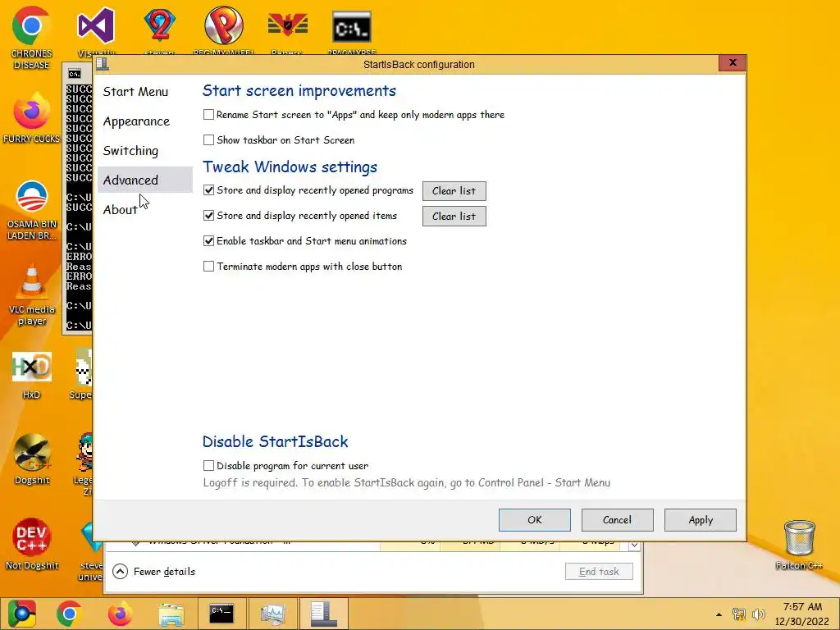
Task: Uncheck Store and display recently opened items
Action: click(208, 216)
